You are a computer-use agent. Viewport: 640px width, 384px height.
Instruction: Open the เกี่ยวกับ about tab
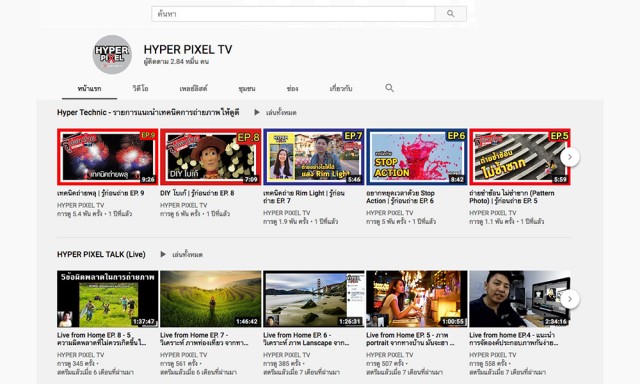point(341,89)
